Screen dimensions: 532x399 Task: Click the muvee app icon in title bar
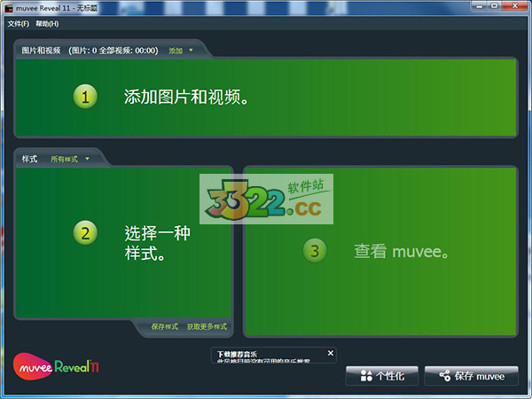tap(9, 8)
